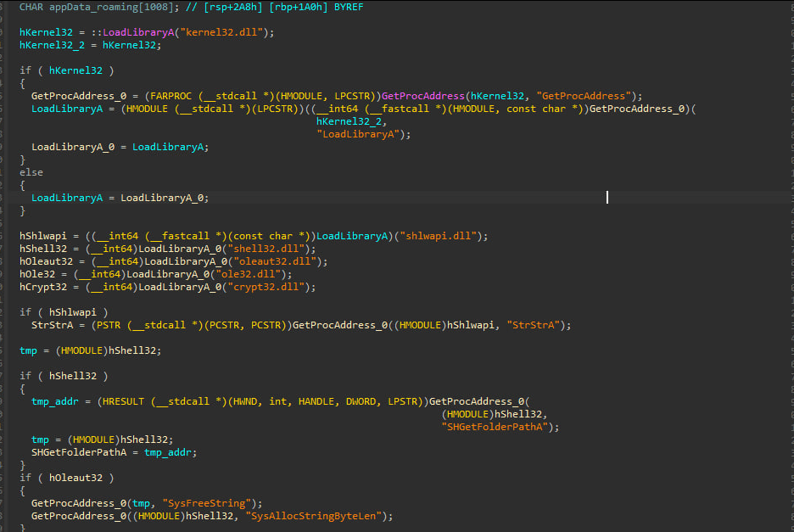Image resolution: width=794 pixels, height=532 pixels.
Task: Click the "shlwapi.dll" string literal
Action: point(439,236)
